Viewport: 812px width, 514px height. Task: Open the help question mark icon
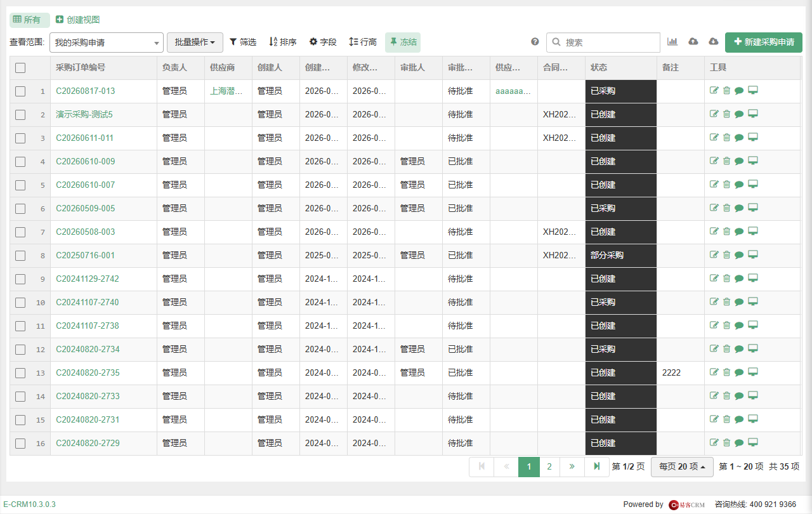click(535, 42)
